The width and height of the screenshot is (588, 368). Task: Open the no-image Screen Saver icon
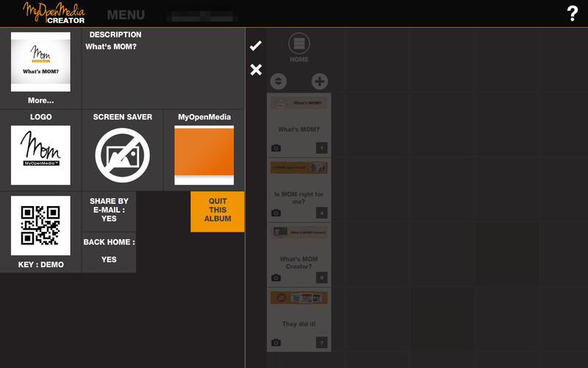click(122, 155)
